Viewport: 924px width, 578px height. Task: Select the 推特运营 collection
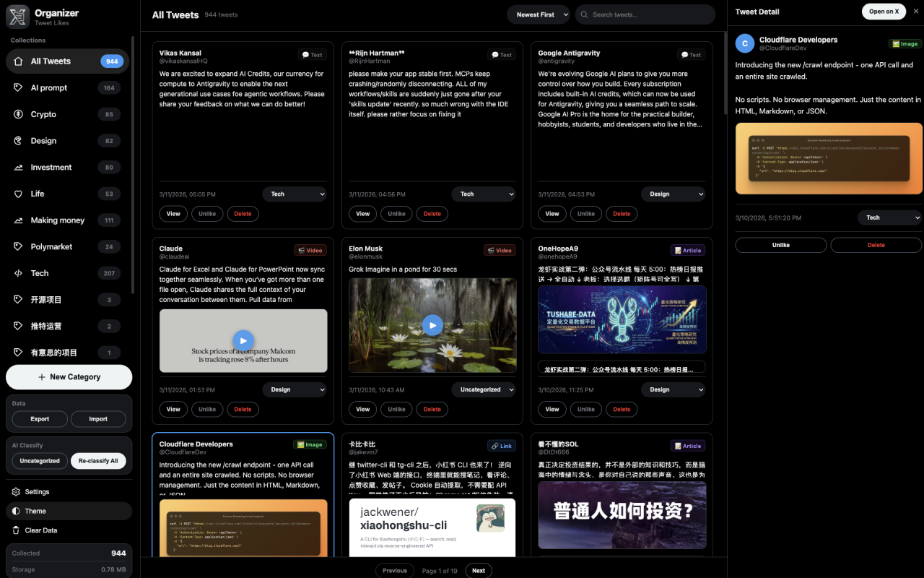point(68,327)
